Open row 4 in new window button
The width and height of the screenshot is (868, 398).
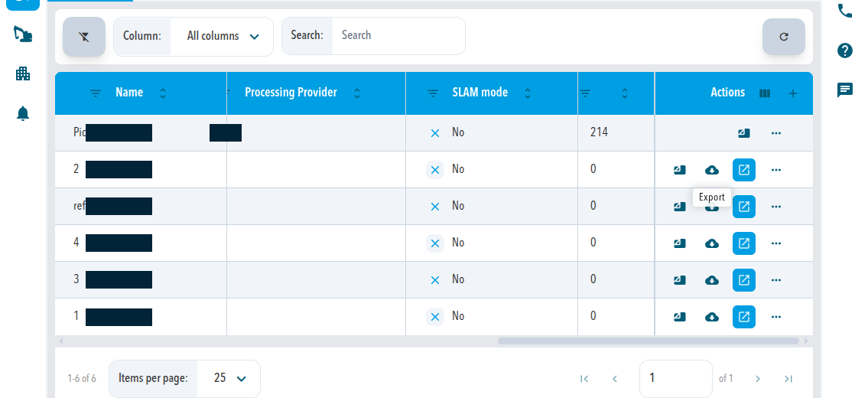(x=744, y=243)
